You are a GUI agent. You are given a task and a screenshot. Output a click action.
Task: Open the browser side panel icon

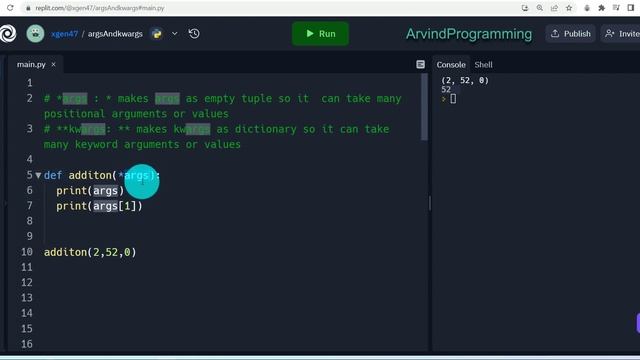click(631, 8)
